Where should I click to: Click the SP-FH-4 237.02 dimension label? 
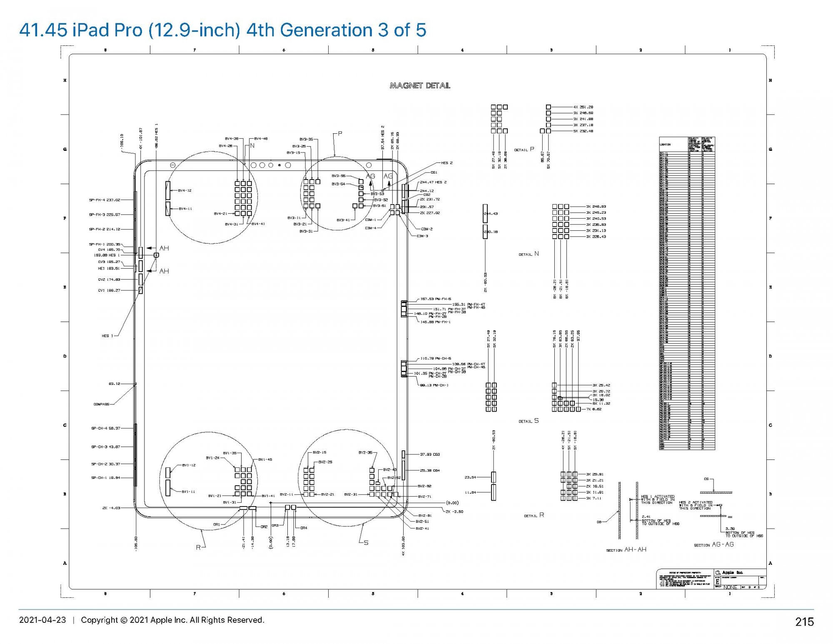pos(104,200)
